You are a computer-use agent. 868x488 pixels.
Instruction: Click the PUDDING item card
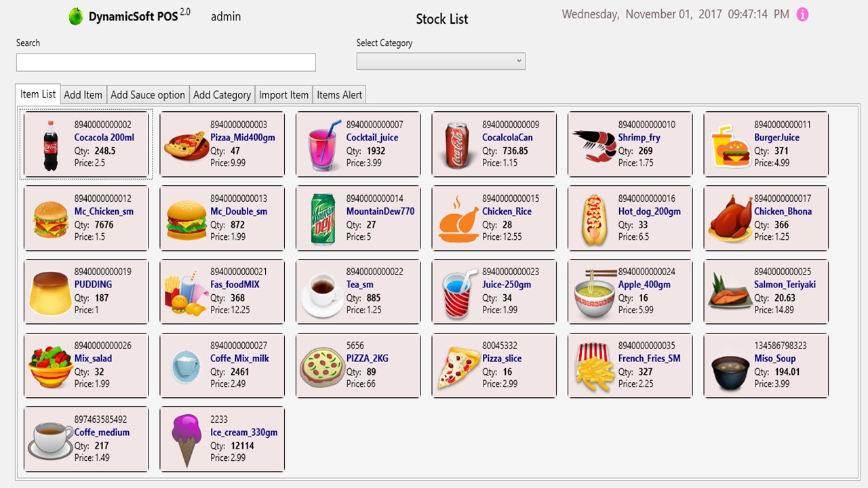(x=86, y=291)
